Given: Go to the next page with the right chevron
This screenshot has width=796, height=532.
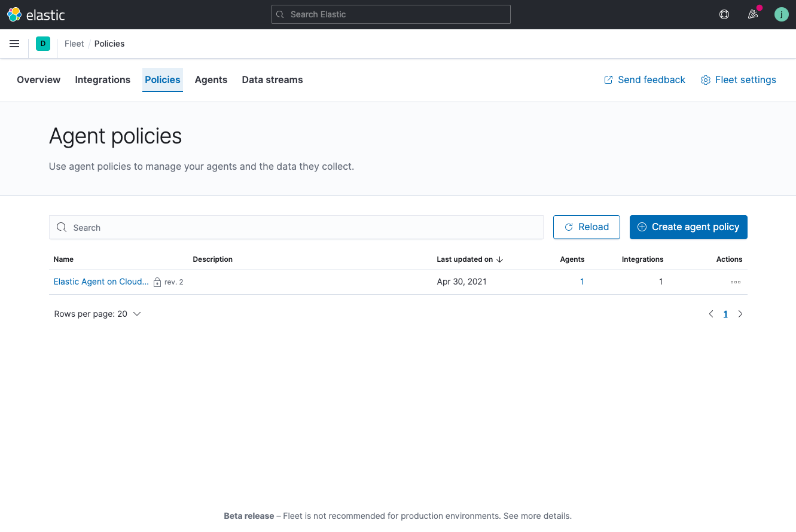Looking at the screenshot, I should tap(740, 313).
